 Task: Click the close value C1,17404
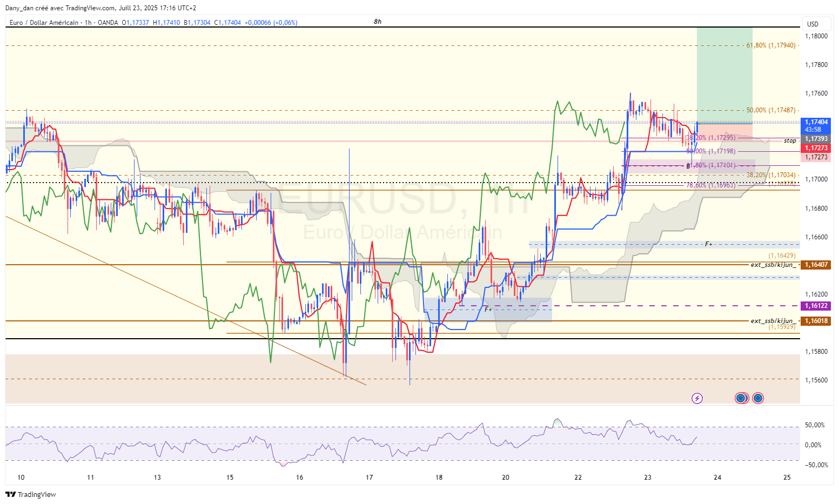[227, 23]
